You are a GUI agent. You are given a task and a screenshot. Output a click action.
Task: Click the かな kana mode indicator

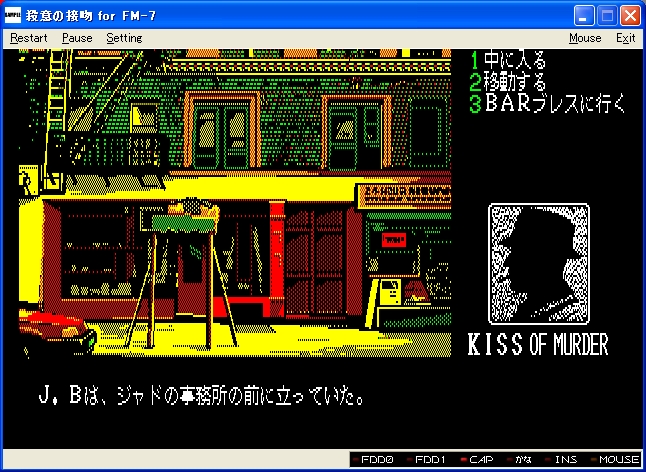(525, 460)
